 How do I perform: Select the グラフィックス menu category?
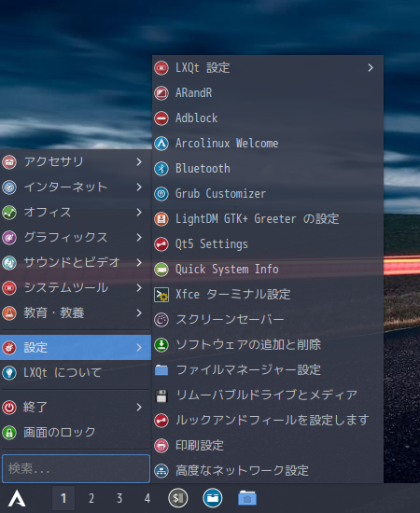click(76, 238)
